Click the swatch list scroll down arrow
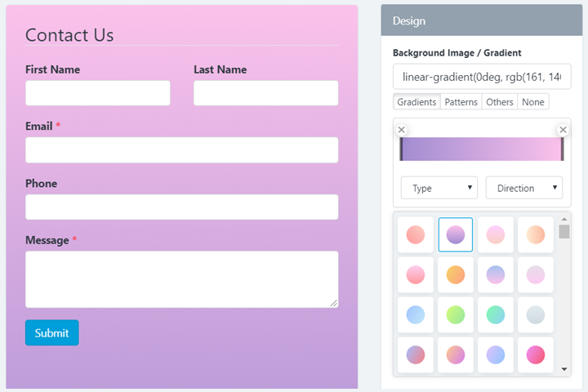 coord(564,369)
